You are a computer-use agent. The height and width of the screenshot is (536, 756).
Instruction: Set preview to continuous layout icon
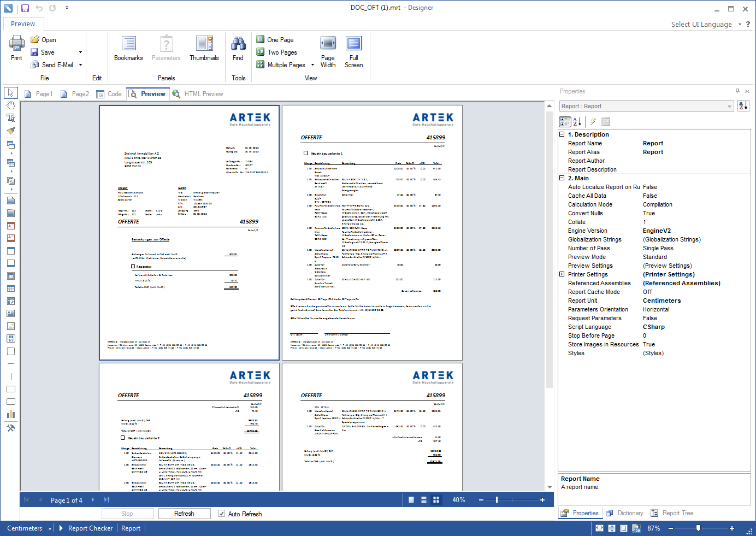(424, 500)
